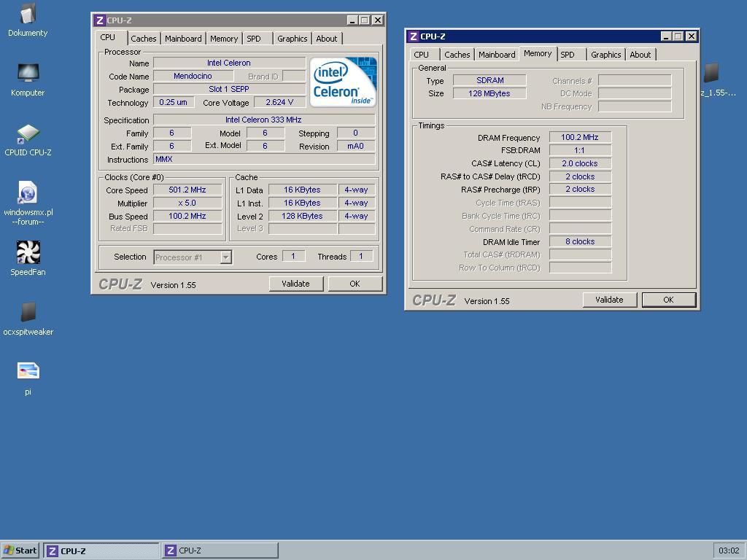Click the MMX instructions field

264,160
